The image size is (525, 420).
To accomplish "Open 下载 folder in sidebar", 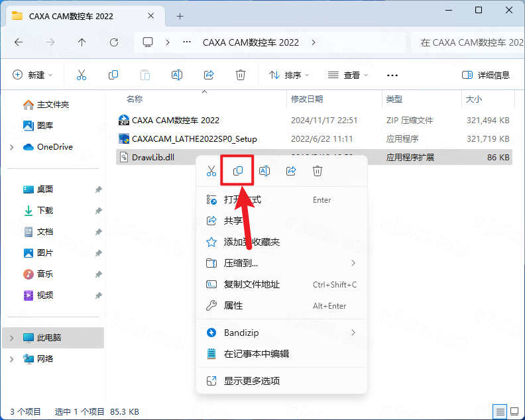I will 45,211.
